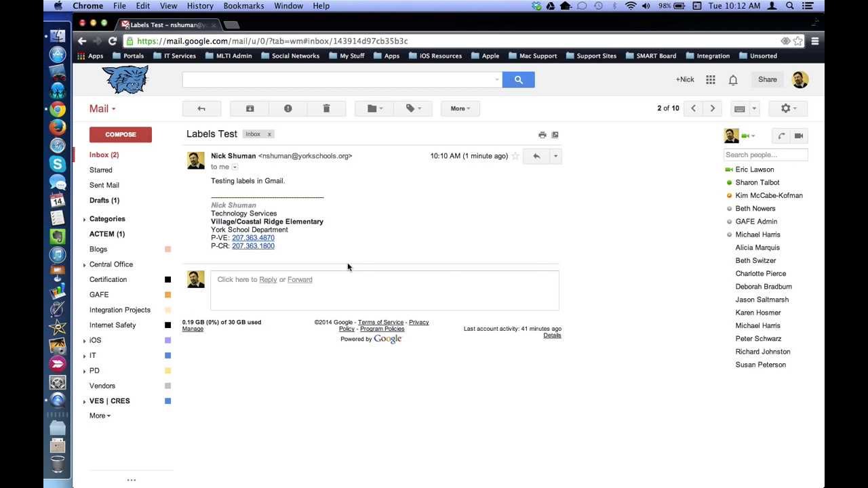
Task: Open the More actions dropdown
Action: (x=460, y=108)
